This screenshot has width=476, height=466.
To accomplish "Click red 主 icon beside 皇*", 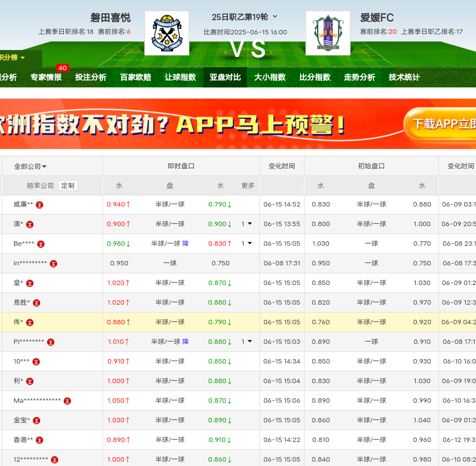I will tap(30, 283).
